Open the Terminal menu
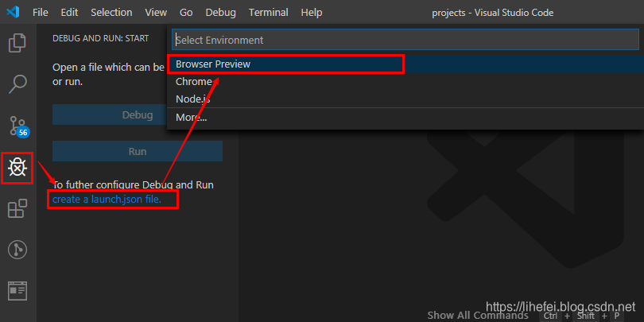Image resolution: width=644 pixels, height=322 pixels. (268, 12)
